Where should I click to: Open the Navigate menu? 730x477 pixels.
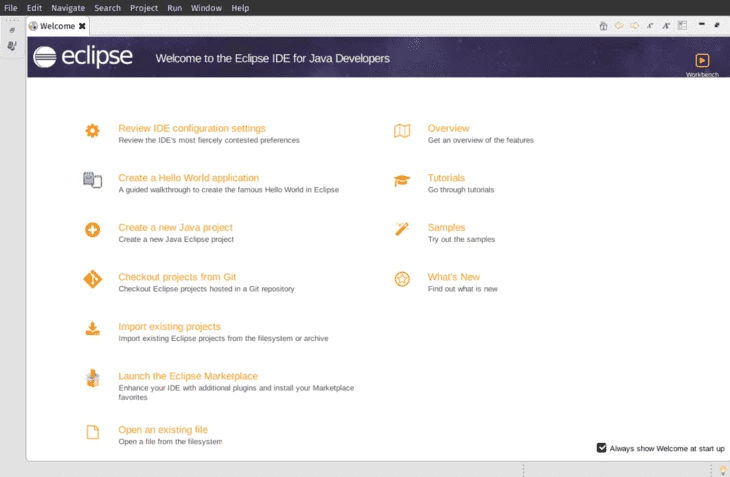(x=68, y=8)
